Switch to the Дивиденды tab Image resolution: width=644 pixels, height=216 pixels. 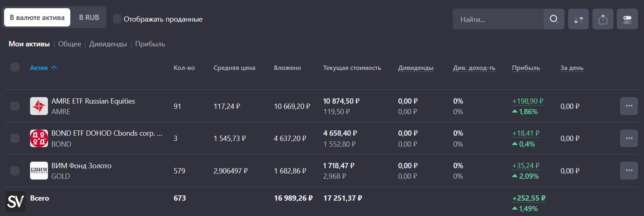coord(108,44)
